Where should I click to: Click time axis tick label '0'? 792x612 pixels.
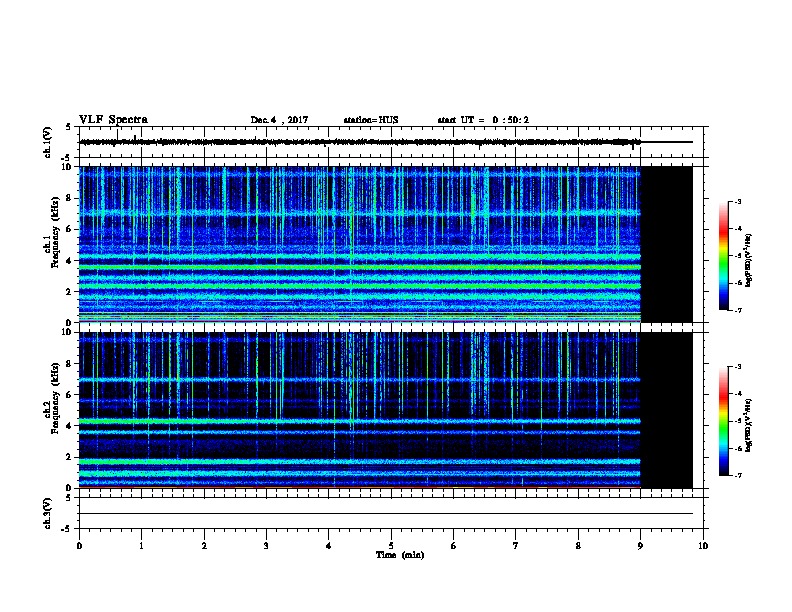click(79, 546)
